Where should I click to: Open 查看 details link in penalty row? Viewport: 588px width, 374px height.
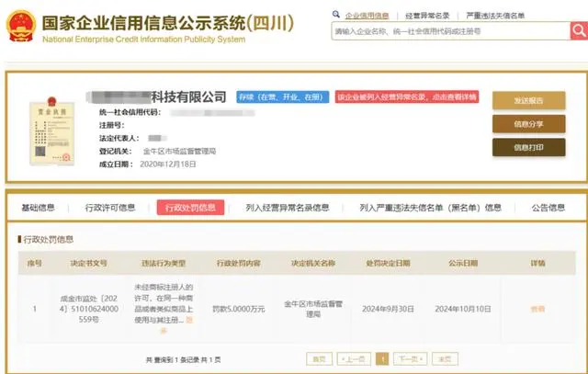(x=537, y=310)
